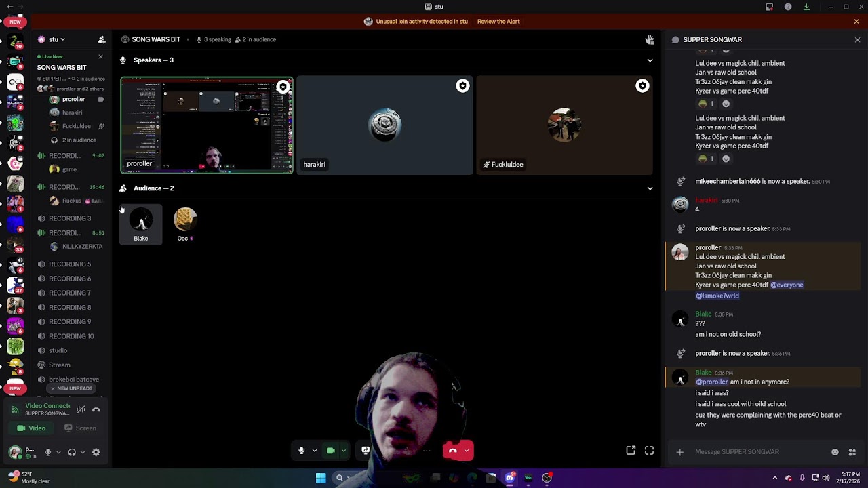The width and height of the screenshot is (868, 488).
Task: Jump to NEW UNREADS in channel list
Action: coord(71,388)
